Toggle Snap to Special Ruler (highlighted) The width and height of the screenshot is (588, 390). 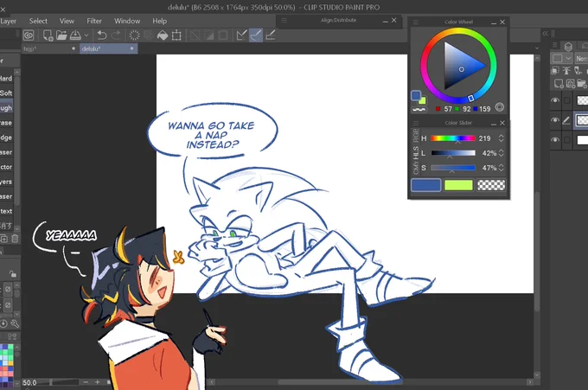(256, 35)
